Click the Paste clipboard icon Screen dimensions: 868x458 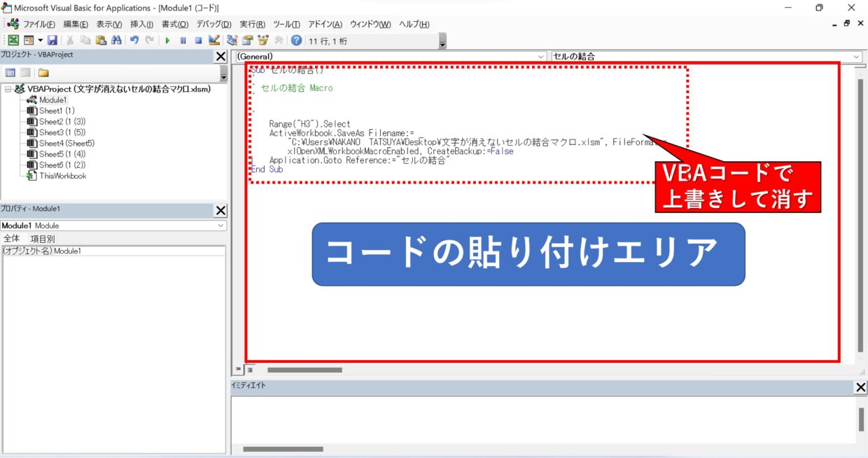101,41
